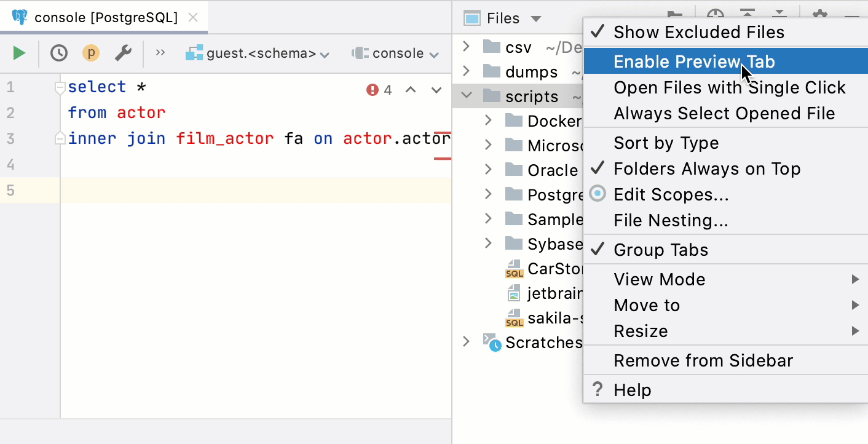Run the query with the green Execute button
Viewport: 868px width, 444px height.
[x=20, y=54]
